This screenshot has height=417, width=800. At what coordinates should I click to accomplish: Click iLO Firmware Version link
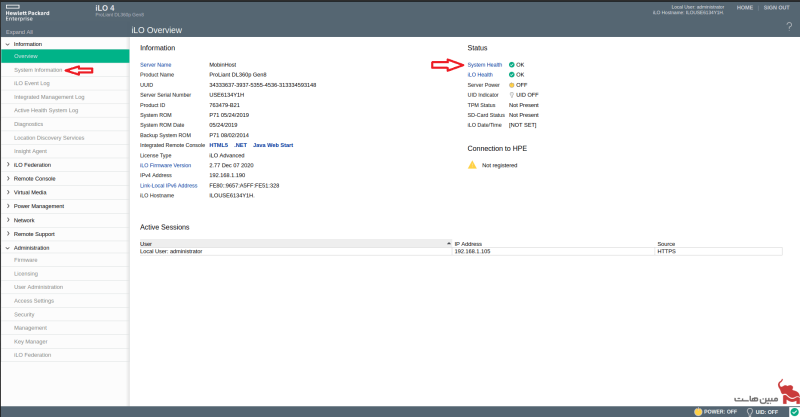[x=165, y=165]
